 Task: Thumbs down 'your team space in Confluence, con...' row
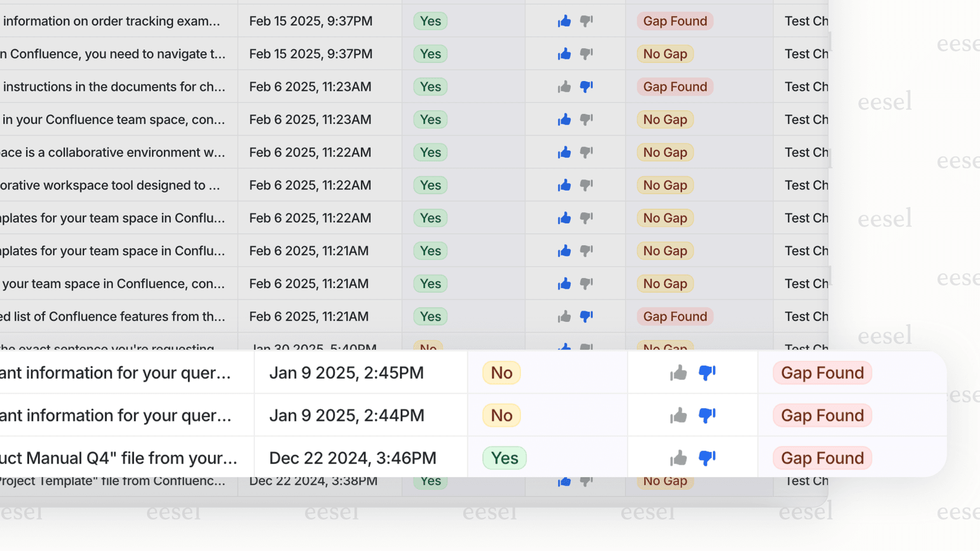(x=586, y=284)
